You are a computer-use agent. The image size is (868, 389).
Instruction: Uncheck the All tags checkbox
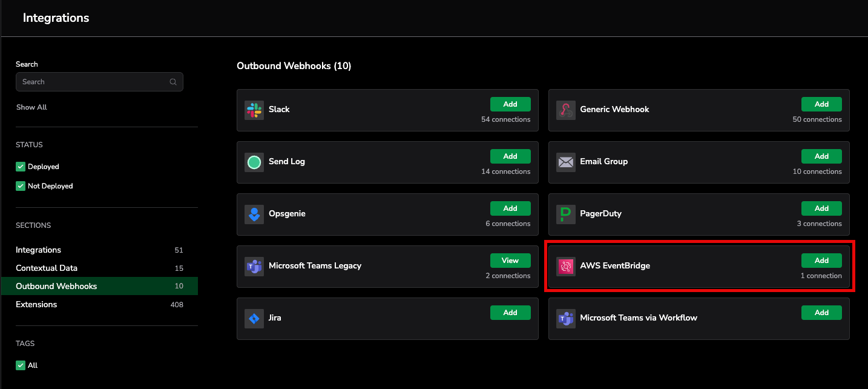coord(21,365)
